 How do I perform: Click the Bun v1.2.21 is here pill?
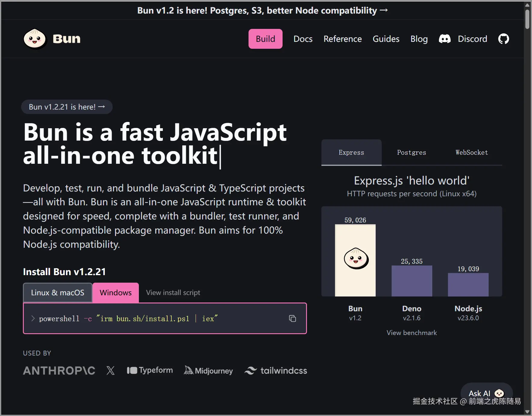pos(67,107)
